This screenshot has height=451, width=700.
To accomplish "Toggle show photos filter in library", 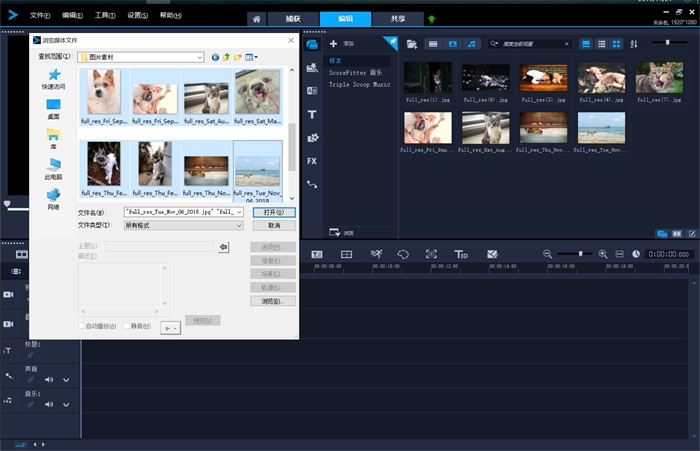I will click(452, 44).
